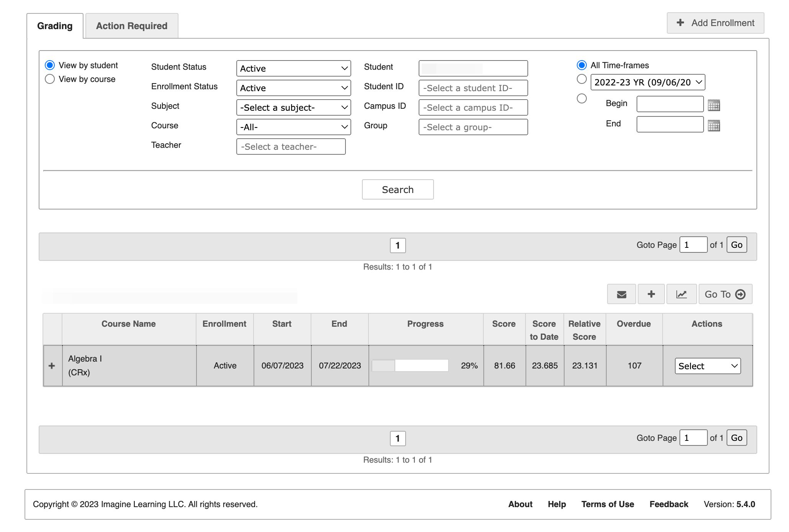This screenshot has height=532, width=789.
Task: Open the Help footer link
Action: coord(557,504)
